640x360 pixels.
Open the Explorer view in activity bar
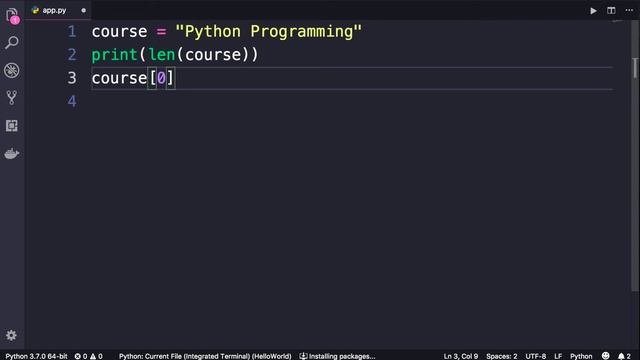pyautogui.click(x=12, y=16)
